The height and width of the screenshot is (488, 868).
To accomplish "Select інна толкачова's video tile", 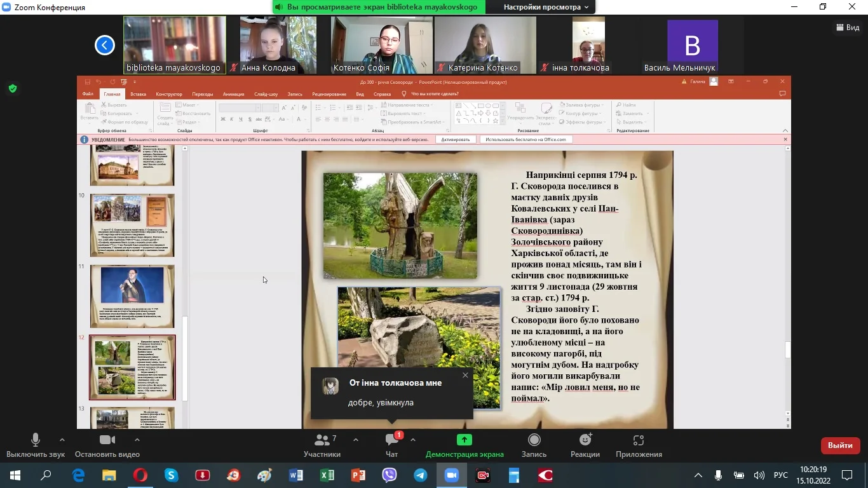I will 588,45.
